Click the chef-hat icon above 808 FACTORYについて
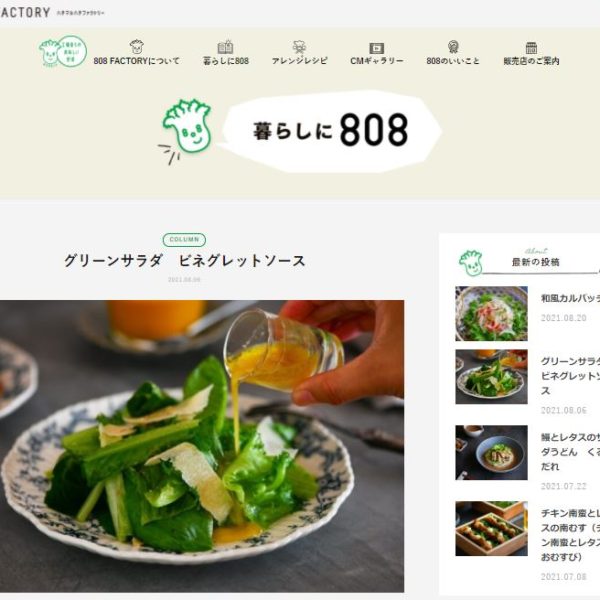 [x=137, y=47]
